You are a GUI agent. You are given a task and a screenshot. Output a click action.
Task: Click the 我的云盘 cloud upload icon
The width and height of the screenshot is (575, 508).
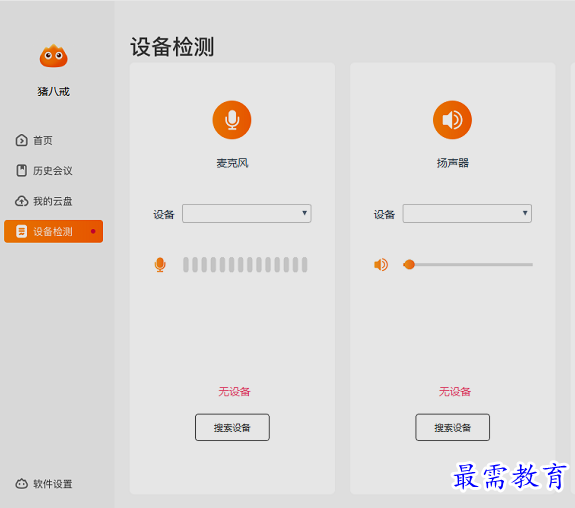click(x=21, y=201)
